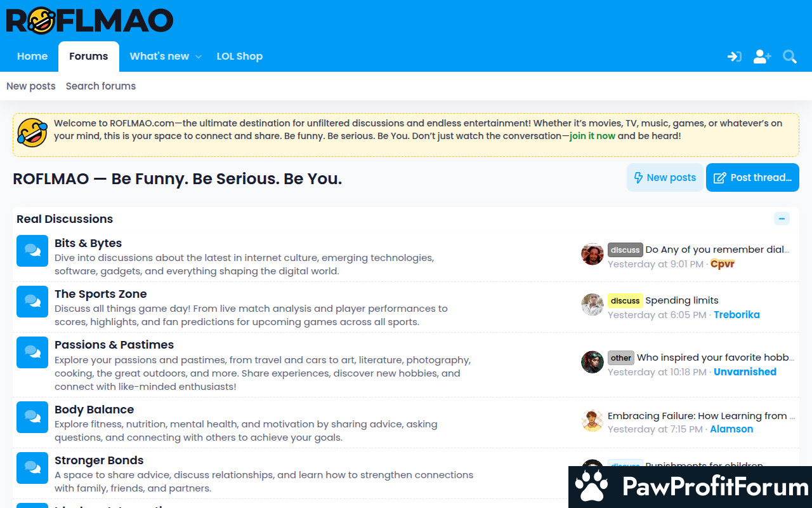Click the ROFLMAO logo
Image resolution: width=812 pixels, height=508 pixels.
89,20
